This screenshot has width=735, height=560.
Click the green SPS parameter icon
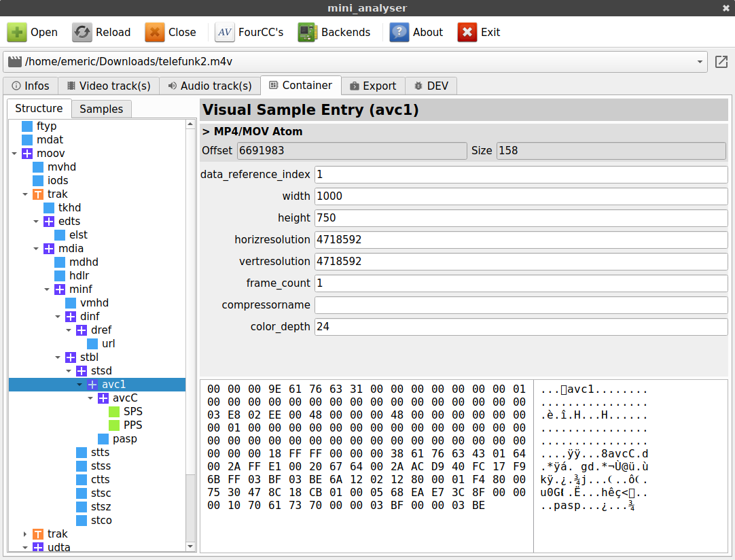pos(114,412)
